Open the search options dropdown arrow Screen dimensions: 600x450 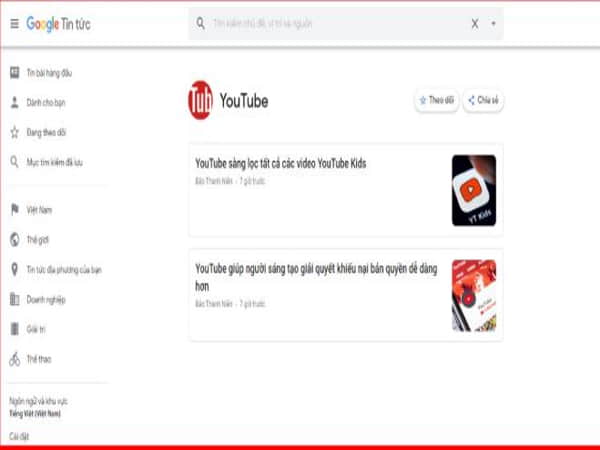pyautogui.click(x=494, y=24)
